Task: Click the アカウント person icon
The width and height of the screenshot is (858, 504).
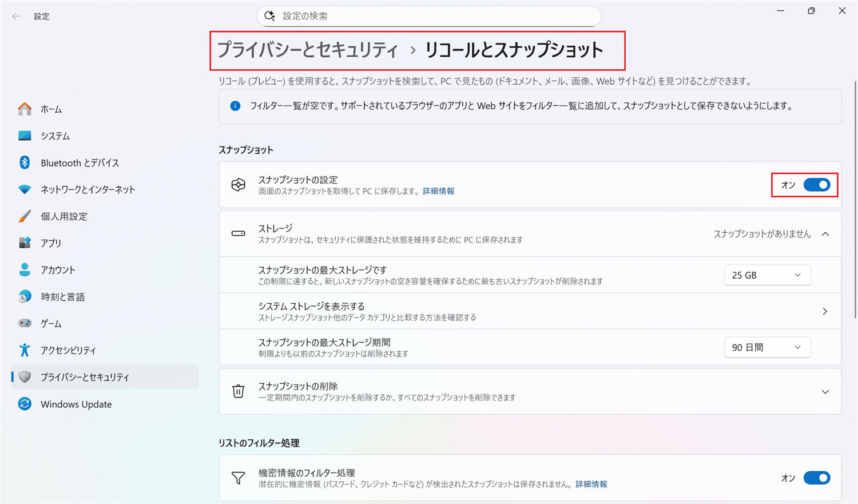Action: click(x=25, y=269)
